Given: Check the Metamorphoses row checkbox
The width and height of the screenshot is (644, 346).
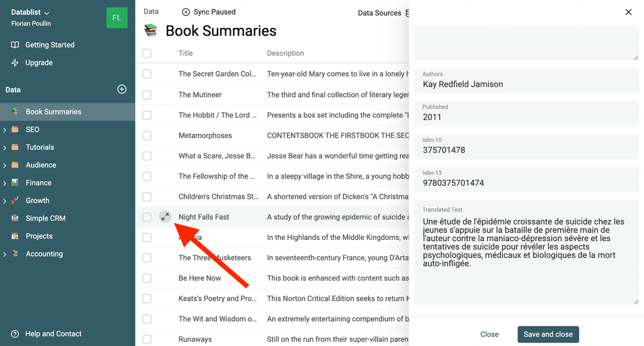Looking at the screenshot, I should pos(147,136).
